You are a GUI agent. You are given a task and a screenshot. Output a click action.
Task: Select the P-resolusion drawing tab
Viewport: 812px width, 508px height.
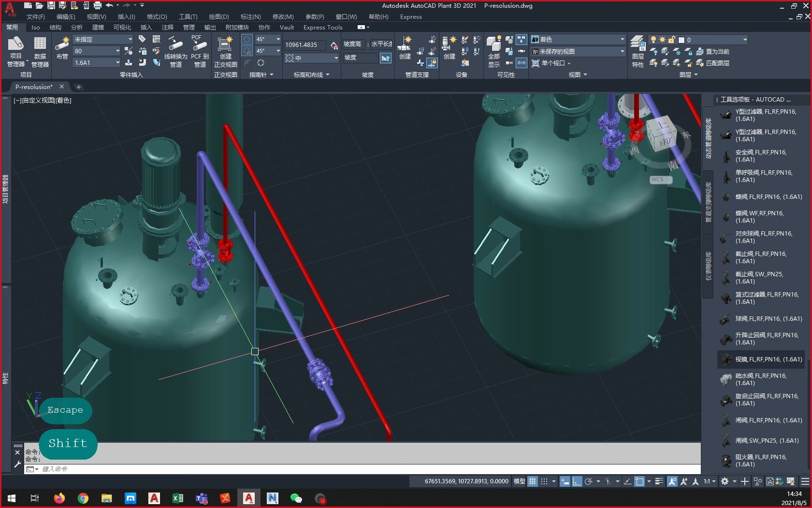(34, 87)
